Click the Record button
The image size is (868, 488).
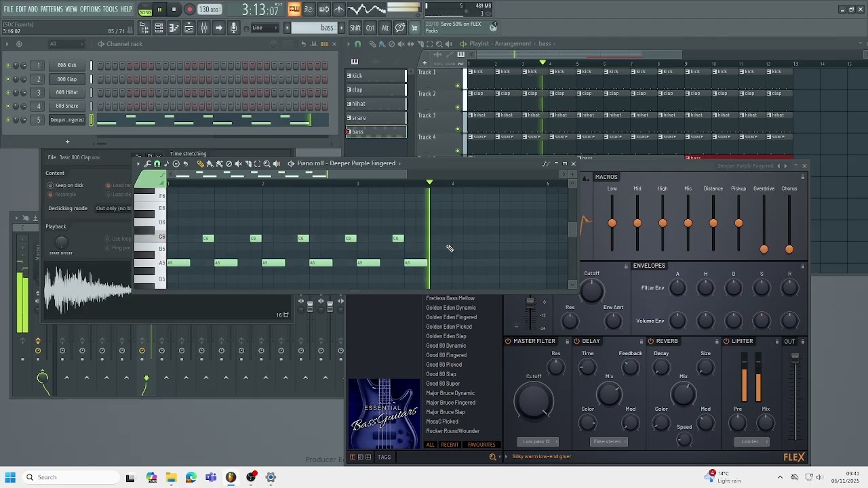point(189,9)
